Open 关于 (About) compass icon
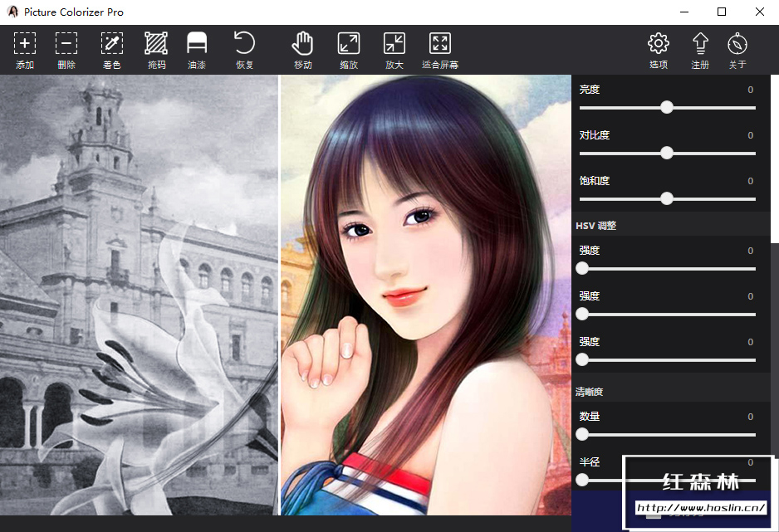Viewport: 779px width, 532px height. point(737,44)
